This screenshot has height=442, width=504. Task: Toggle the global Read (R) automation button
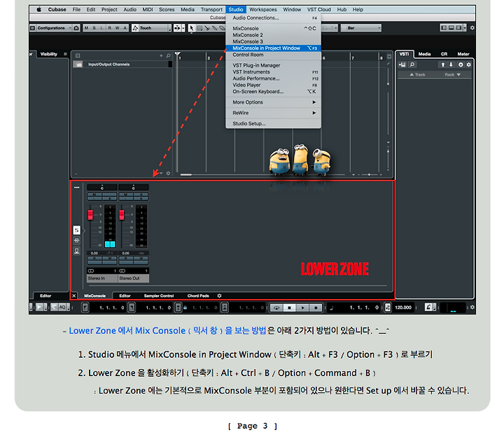tap(110, 28)
